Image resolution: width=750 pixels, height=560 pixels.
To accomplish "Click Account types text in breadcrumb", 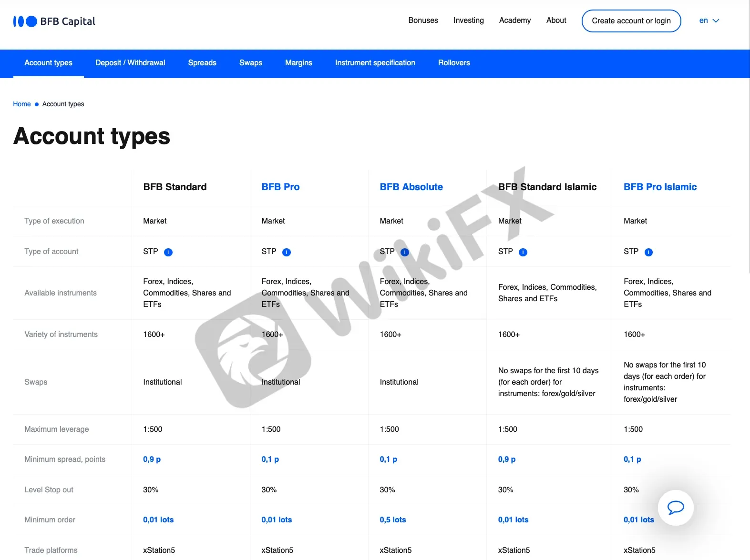I will (x=63, y=104).
